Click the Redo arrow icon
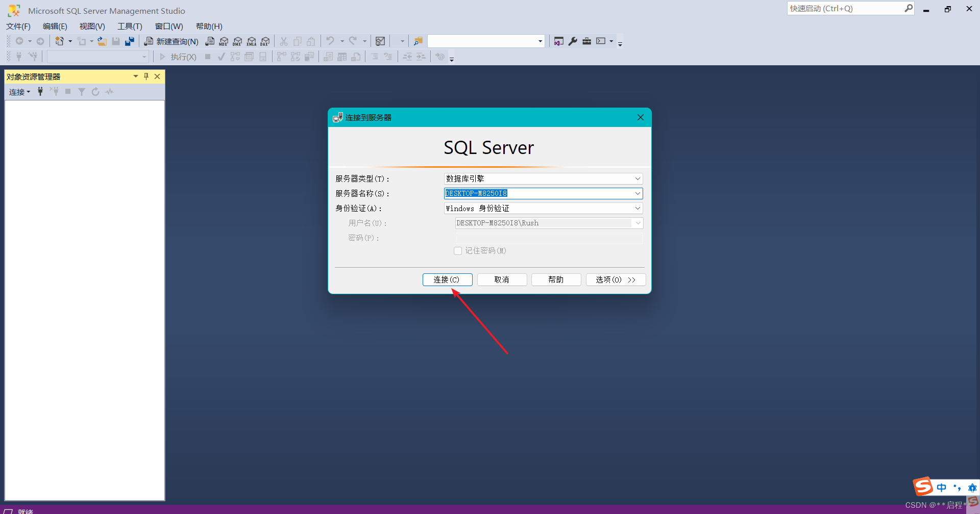Viewport: 980px width, 514px height. tap(353, 41)
